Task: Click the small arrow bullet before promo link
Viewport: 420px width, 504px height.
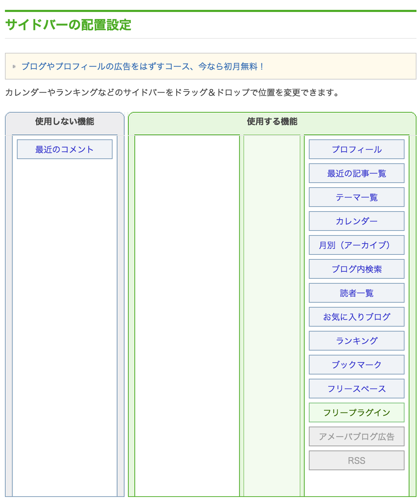Action: point(14,67)
